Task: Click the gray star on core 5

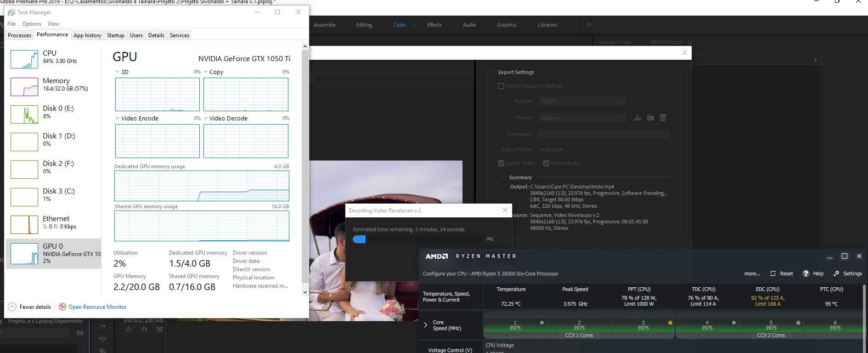Action: [798, 323]
